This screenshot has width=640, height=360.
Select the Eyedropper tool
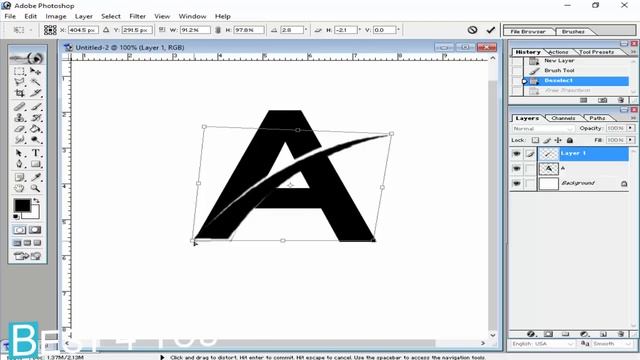click(x=36, y=178)
